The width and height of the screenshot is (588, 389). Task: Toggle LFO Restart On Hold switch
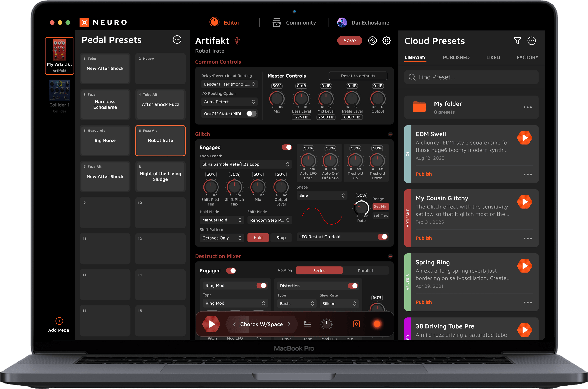(382, 237)
